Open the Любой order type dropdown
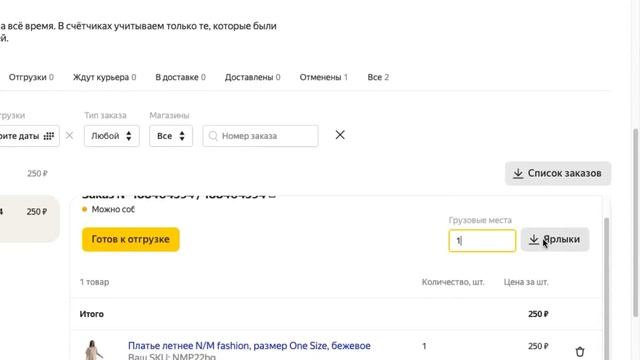640x360 pixels. pyautogui.click(x=112, y=136)
